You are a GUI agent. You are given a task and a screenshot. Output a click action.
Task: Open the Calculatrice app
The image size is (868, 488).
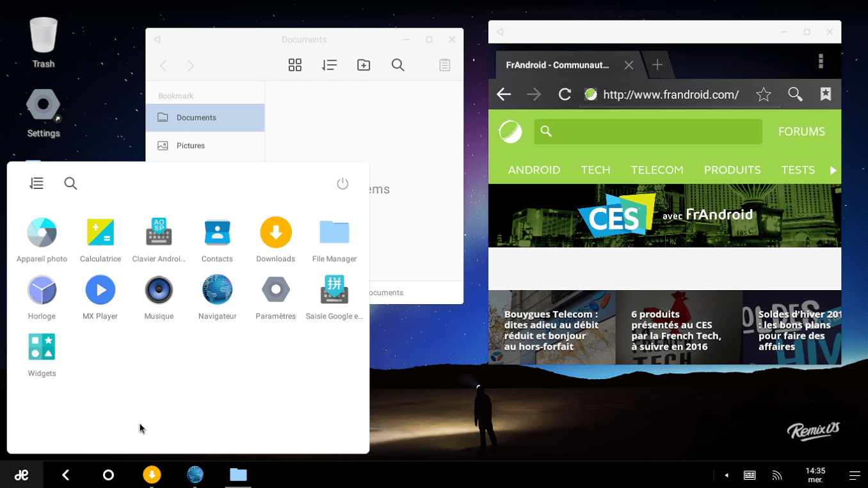[x=100, y=232]
